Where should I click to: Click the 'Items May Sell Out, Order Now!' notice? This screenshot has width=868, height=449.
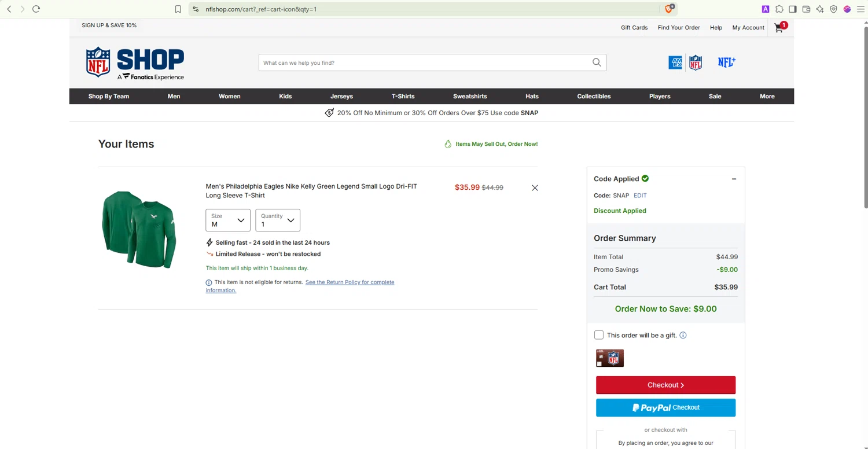[x=491, y=144]
